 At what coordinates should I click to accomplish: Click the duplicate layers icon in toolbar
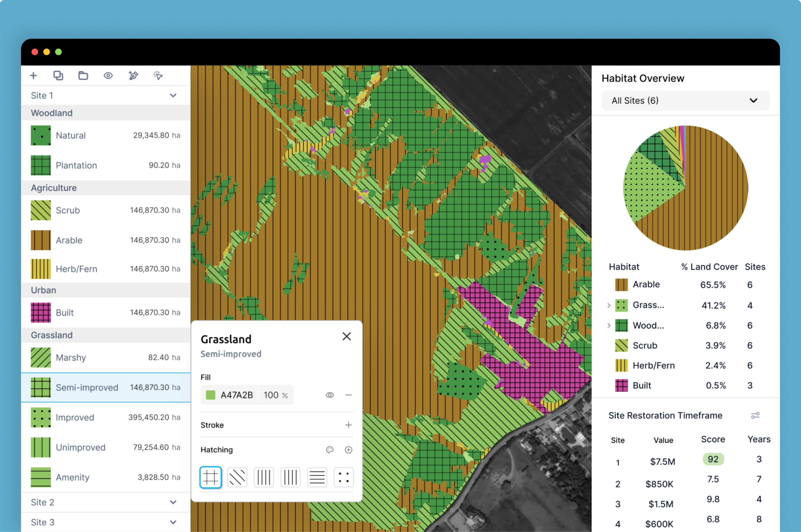[x=58, y=75]
